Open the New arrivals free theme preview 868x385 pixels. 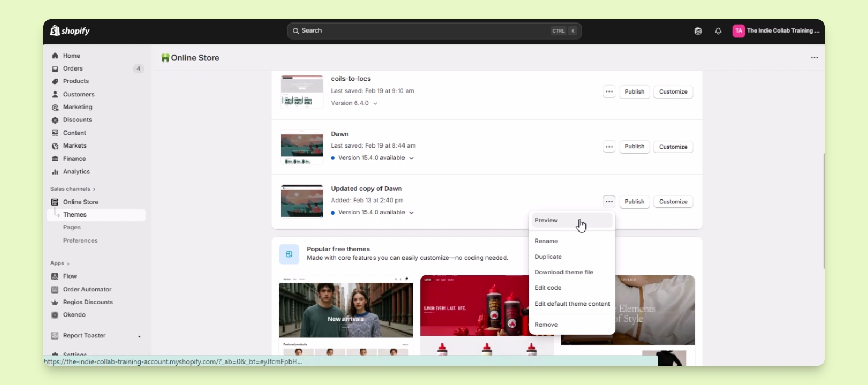pos(346,315)
